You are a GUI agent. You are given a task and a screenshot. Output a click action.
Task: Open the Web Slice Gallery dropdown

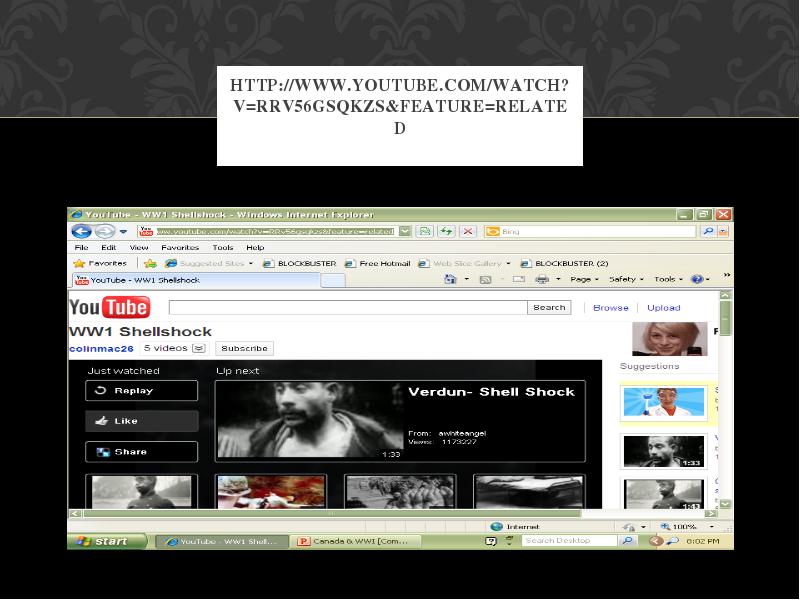pyautogui.click(x=464, y=263)
